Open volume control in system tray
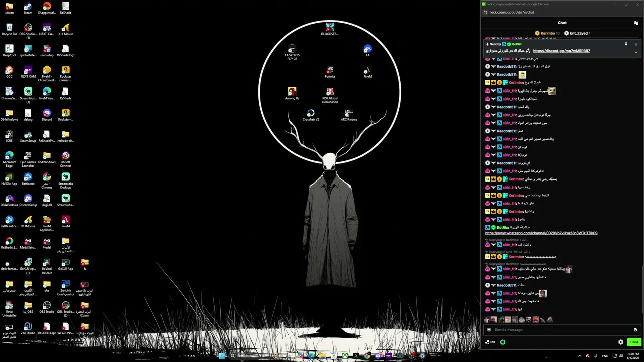 621,356
